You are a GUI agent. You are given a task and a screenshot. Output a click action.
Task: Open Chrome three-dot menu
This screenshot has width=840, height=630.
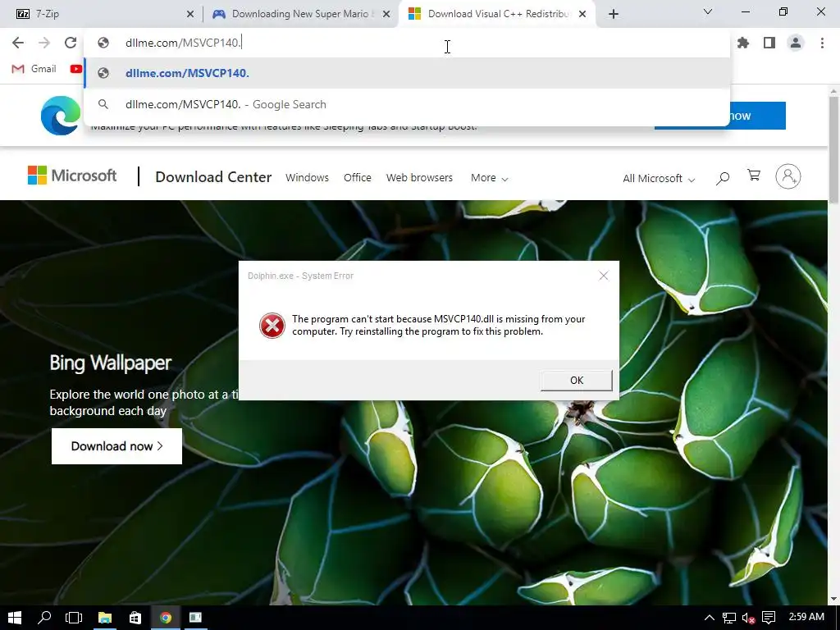tap(822, 43)
